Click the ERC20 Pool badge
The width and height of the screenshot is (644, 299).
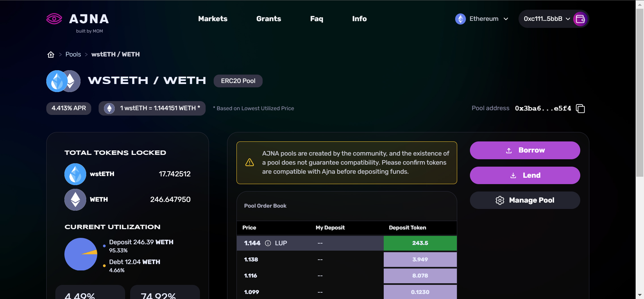click(x=238, y=81)
